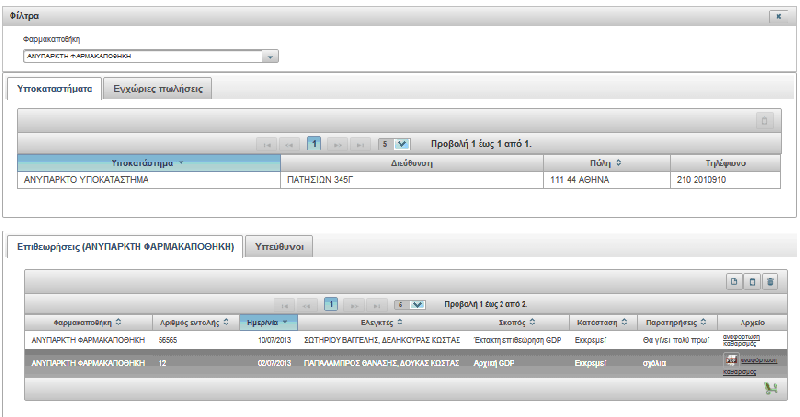Sort inspections by Κατάσταση column
800x417 pixels.
603,323
